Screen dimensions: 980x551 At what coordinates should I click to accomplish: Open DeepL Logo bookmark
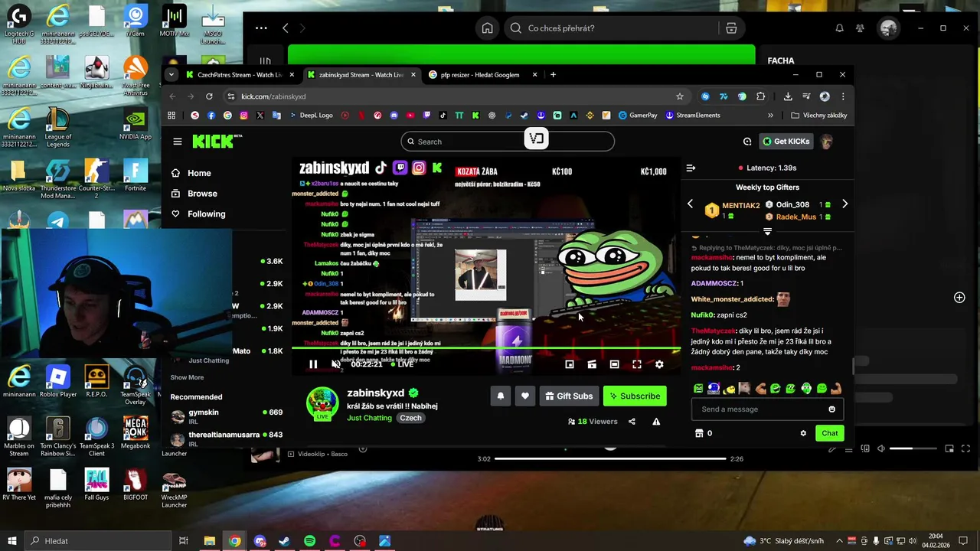(311, 116)
